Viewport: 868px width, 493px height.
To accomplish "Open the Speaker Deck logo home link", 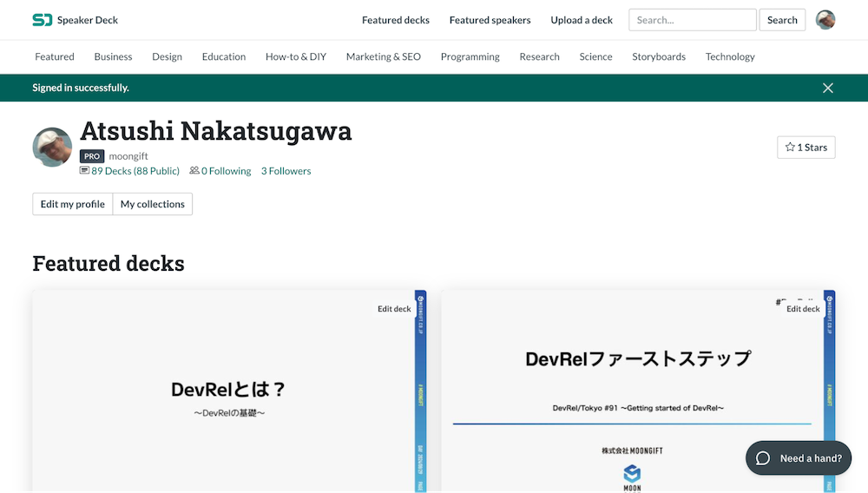I will coord(75,20).
